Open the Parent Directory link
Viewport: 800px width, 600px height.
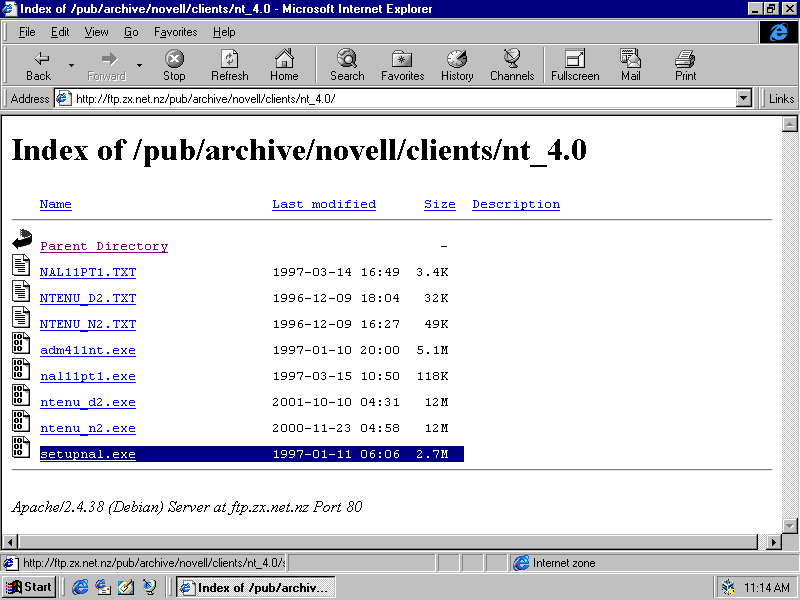[104, 246]
